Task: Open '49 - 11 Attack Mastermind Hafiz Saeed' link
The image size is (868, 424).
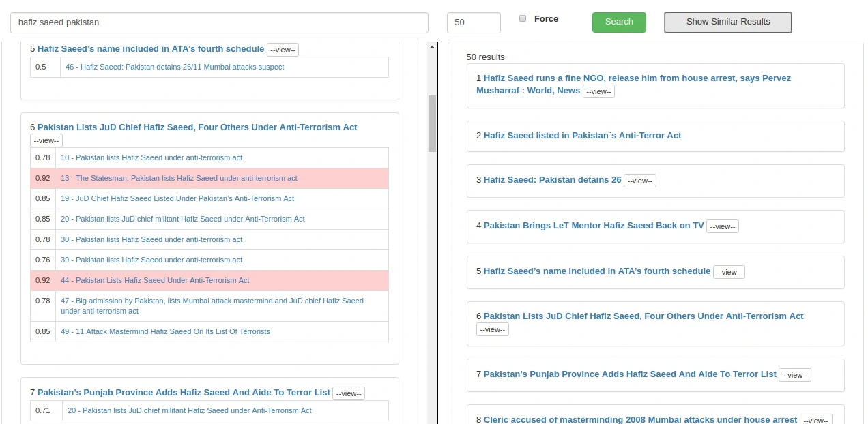Action: click(165, 331)
